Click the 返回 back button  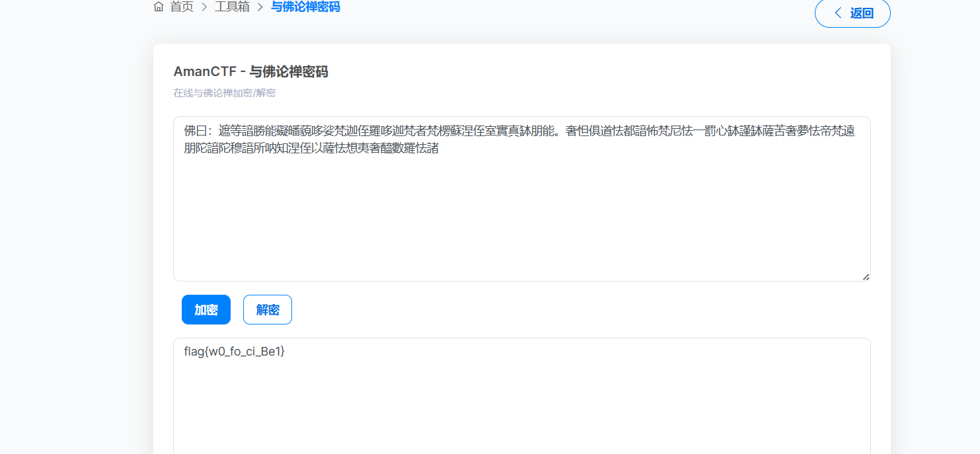tap(852, 13)
